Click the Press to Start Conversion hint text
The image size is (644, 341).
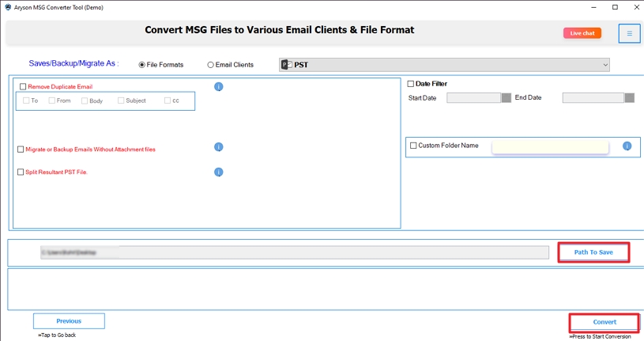coord(600,336)
